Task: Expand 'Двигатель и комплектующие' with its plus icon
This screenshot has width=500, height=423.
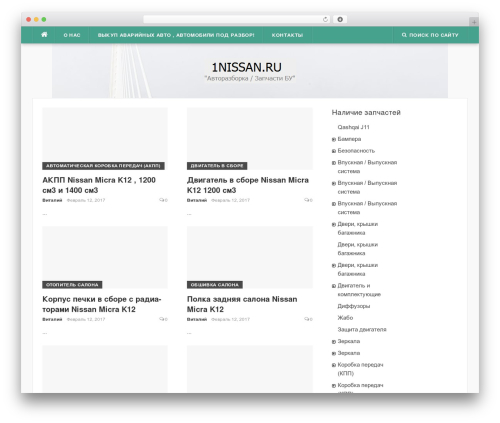Action: (x=334, y=286)
